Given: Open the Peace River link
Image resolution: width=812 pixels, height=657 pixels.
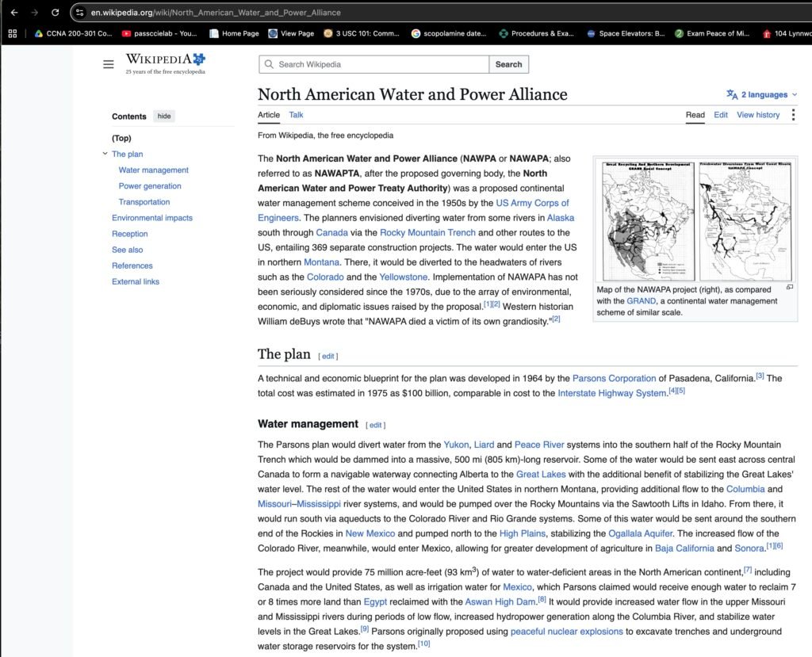Looking at the screenshot, I should [x=539, y=445].
